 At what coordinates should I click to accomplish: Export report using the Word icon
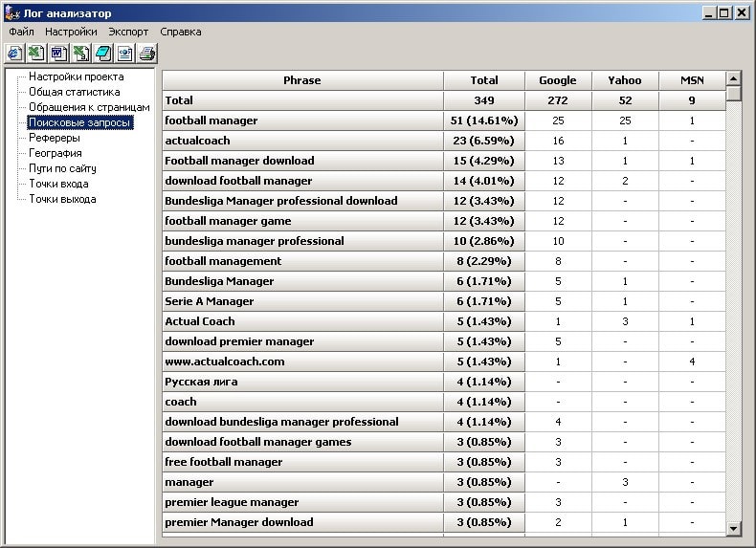click(x=57, y=53)
